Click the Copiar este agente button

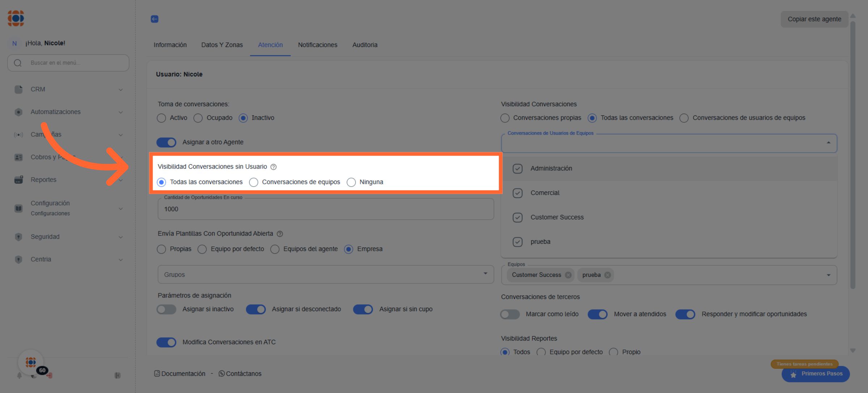814,19
